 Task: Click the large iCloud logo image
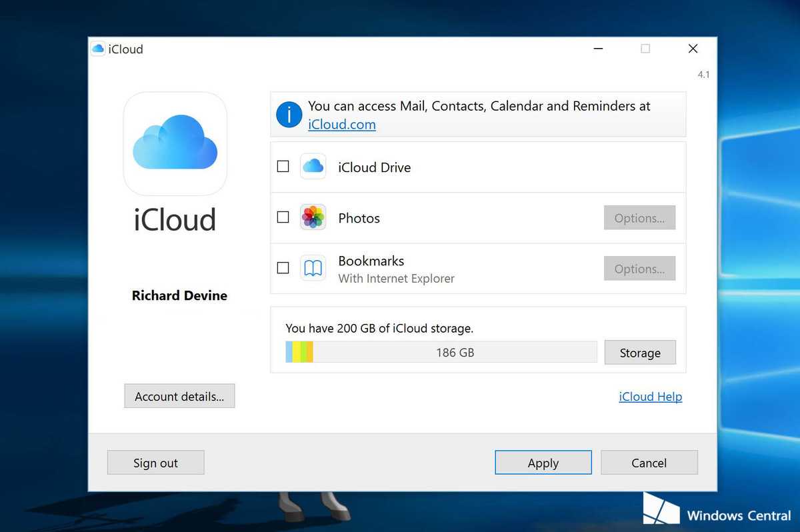tap(175, 143)
